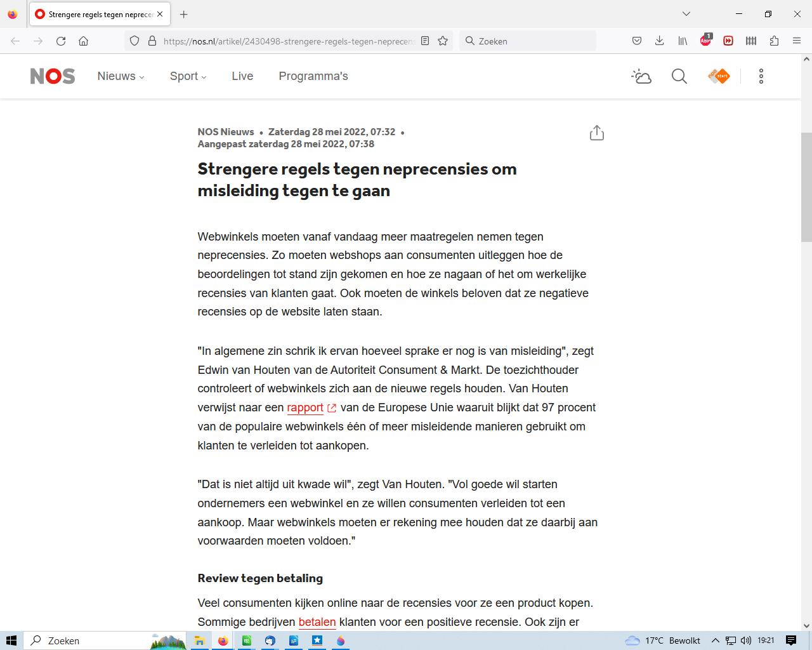Screen dimensions: 812x650
Task: Click the fence-shaped extension icon
Action: click(751, 41)
